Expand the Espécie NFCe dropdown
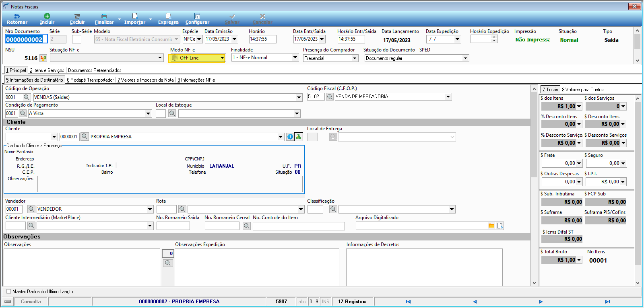644x308 pixels. (199, 39)
